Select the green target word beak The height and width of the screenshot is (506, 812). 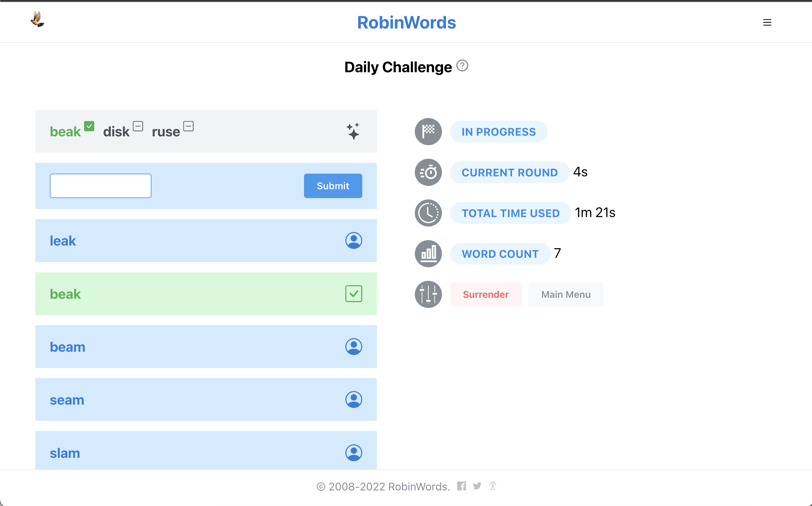tap(65, 132)
